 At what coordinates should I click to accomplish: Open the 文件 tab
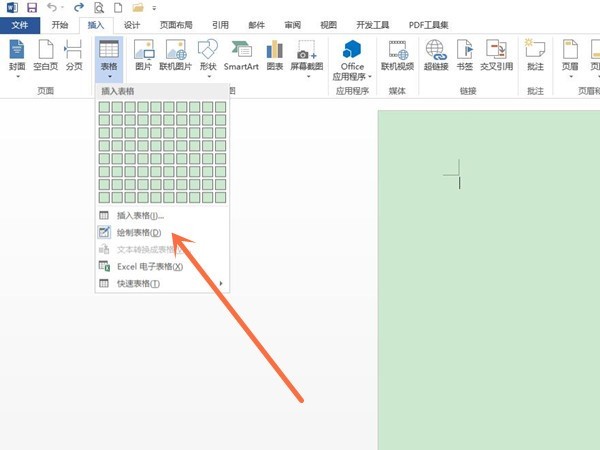20,25
